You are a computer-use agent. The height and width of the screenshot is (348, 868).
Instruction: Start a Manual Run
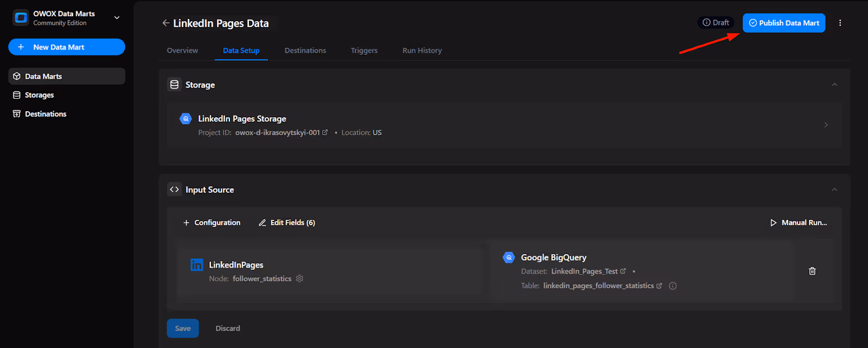[799, 223]
